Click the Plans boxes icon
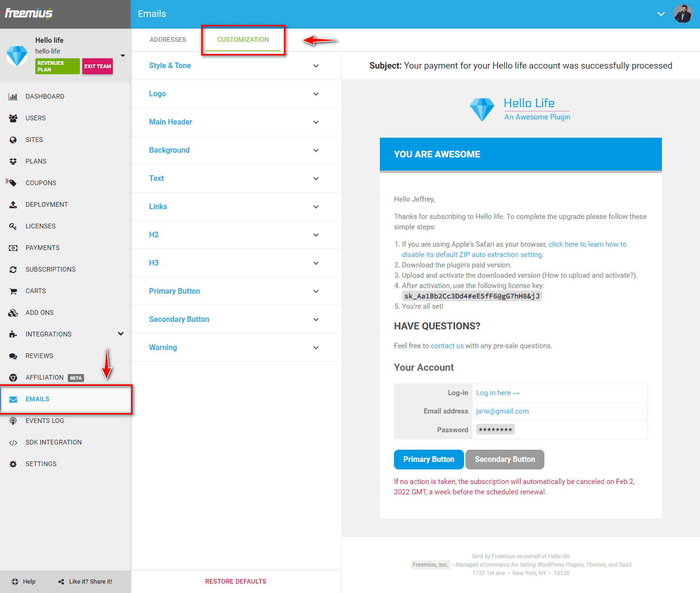 coord(13,161)
